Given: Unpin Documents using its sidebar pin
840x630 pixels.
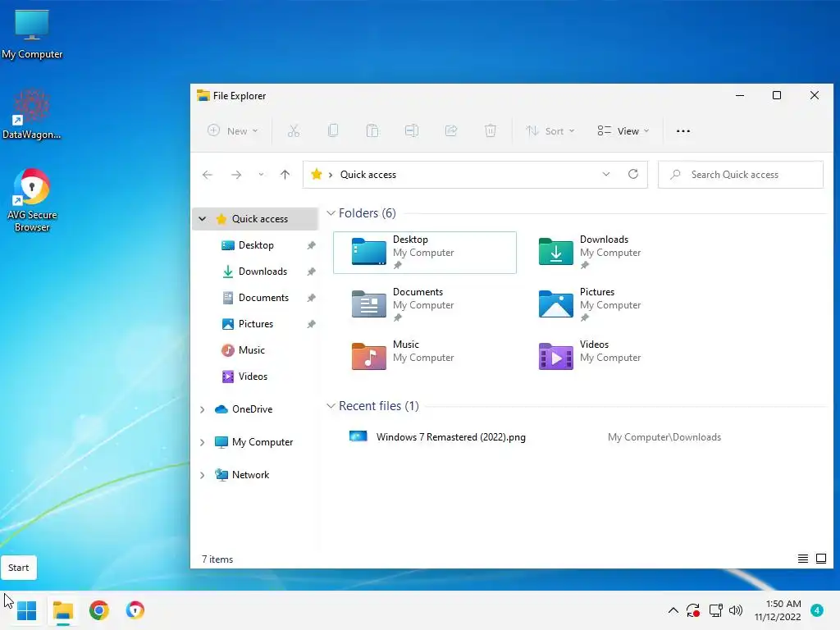Looking at the screenshot, I should coord(311,298).
